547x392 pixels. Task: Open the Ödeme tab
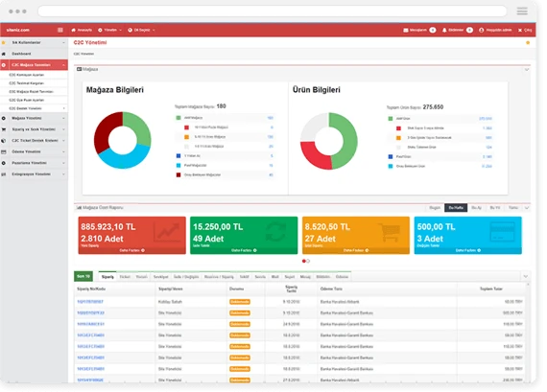[x=342, y=277]
